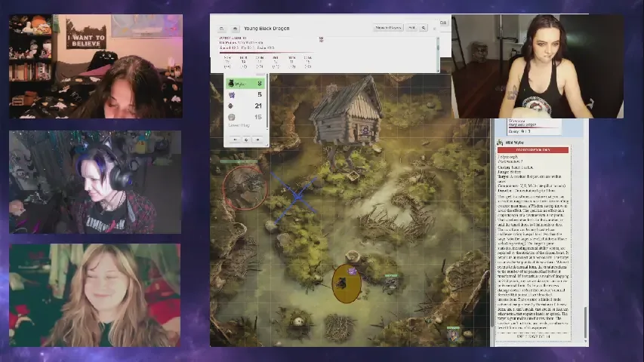Click the first icon left of Young Black Dragon title
Viewport: 644px width, 362px height.
221,29
